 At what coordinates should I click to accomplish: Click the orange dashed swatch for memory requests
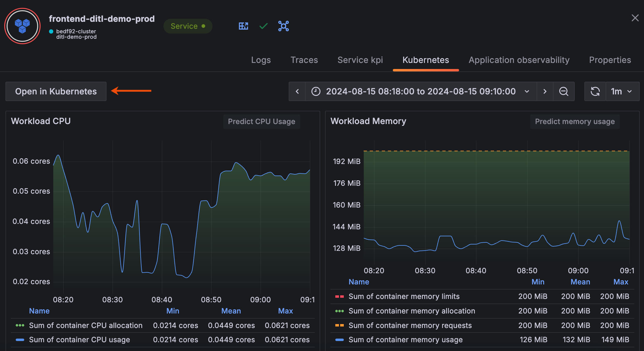point(339,325)
